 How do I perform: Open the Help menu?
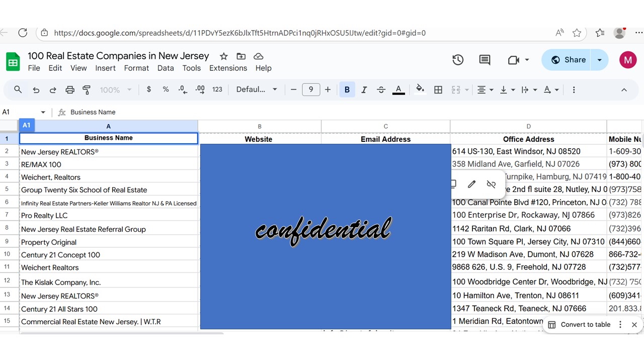tap(263, 68)
